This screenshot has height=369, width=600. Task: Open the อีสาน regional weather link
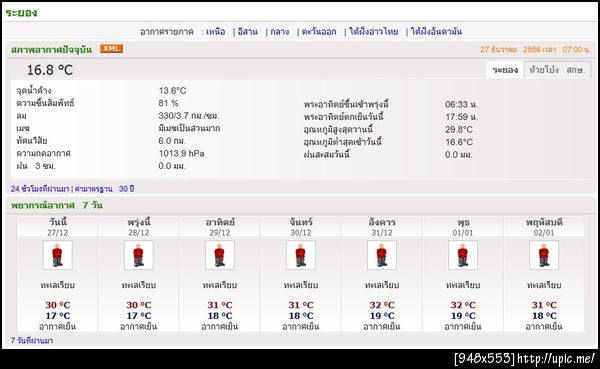248,32
